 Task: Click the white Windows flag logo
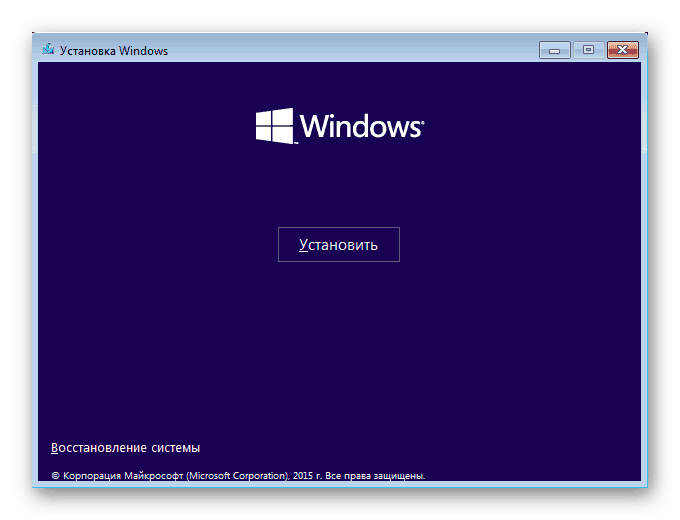(x=275, y=126)
